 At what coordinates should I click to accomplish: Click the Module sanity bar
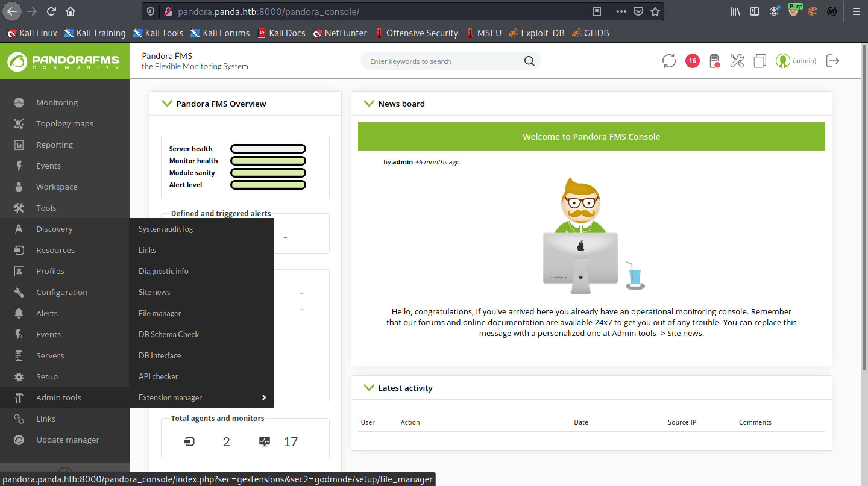(268, 173)
